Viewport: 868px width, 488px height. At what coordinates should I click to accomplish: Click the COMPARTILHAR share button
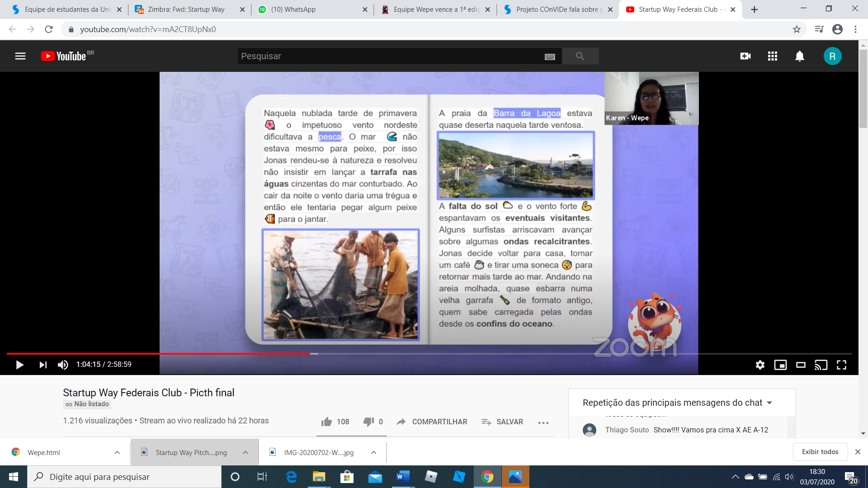pos(432,422)
